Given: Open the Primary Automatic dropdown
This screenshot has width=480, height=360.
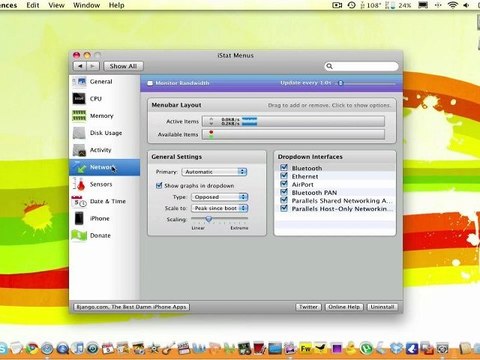Looking at the screenshot, I should point(214,172).
